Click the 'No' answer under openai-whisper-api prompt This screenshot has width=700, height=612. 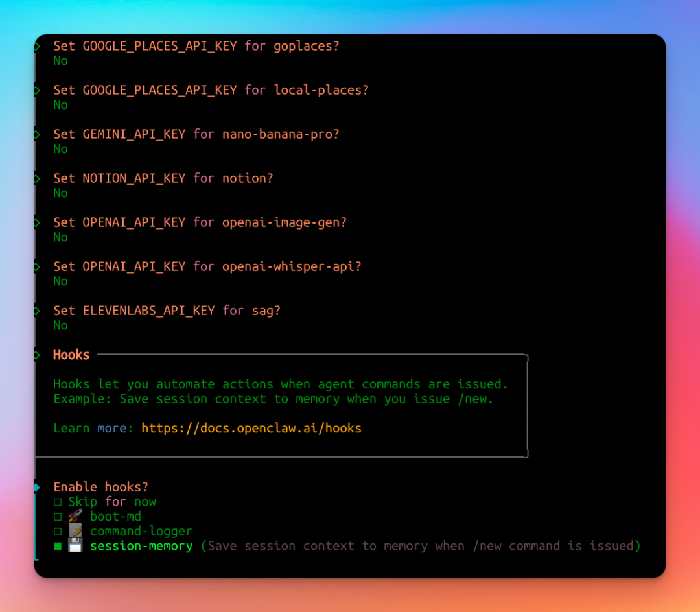[60, 281]
